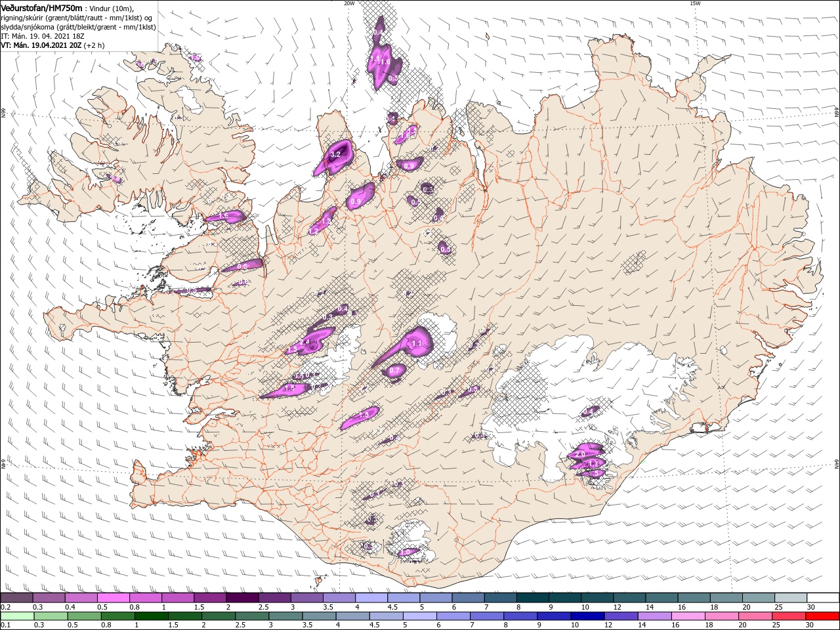
Task: Select the 'slydda/snjókoma (grátt/bleikt/grænt - mm/1klst)' line
Action: [78, 27]
